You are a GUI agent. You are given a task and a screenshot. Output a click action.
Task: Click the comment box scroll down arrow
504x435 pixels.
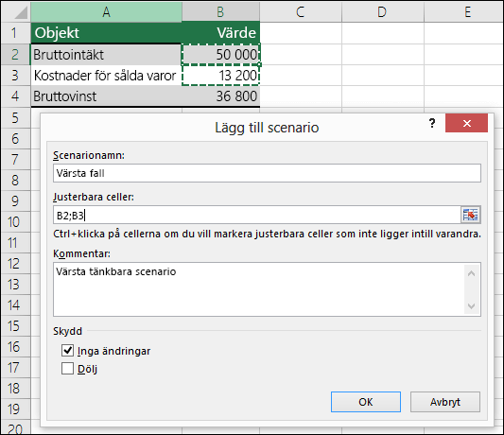(x=472, y=305)
